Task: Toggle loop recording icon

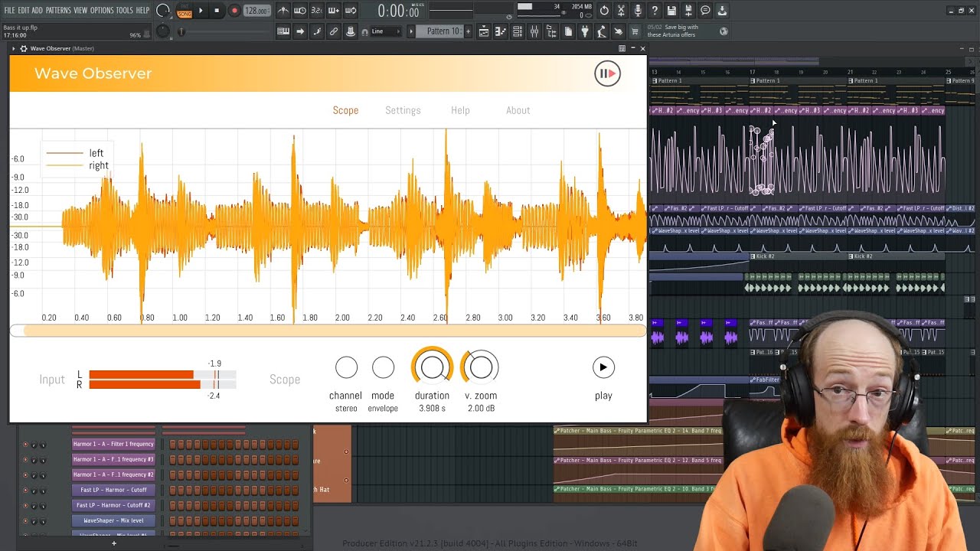Action: [x=351, y=11]
